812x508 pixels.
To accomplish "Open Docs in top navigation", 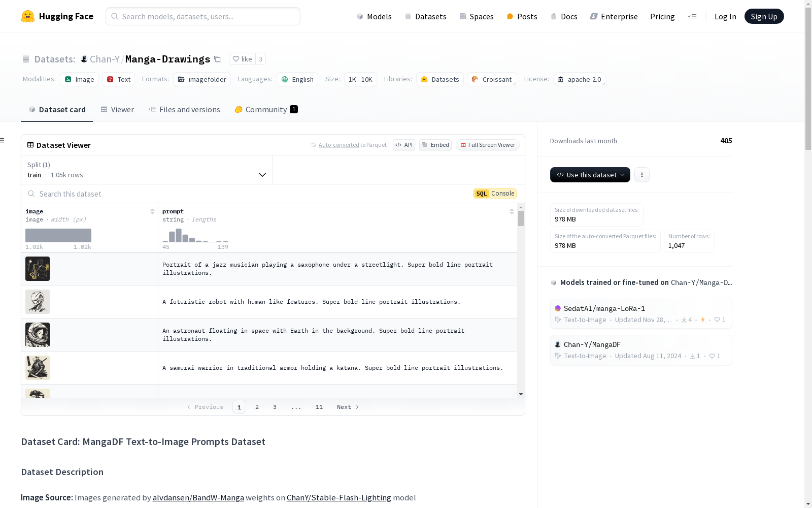I will 564,16.
